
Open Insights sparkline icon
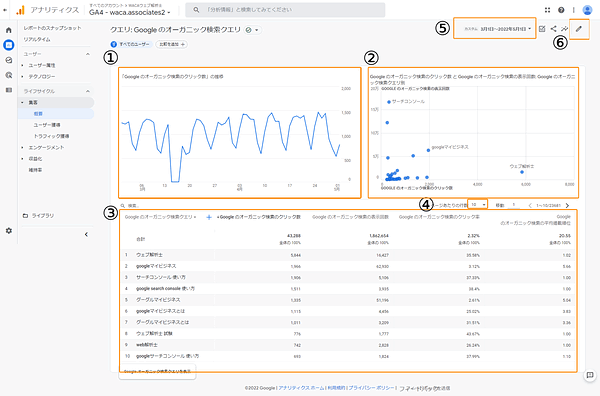[565, 29]
